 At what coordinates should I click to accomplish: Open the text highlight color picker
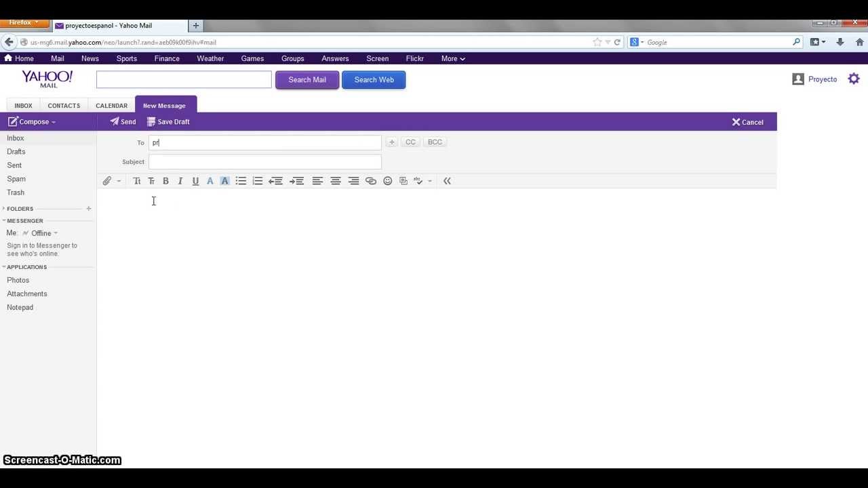(x=224, y=181)
